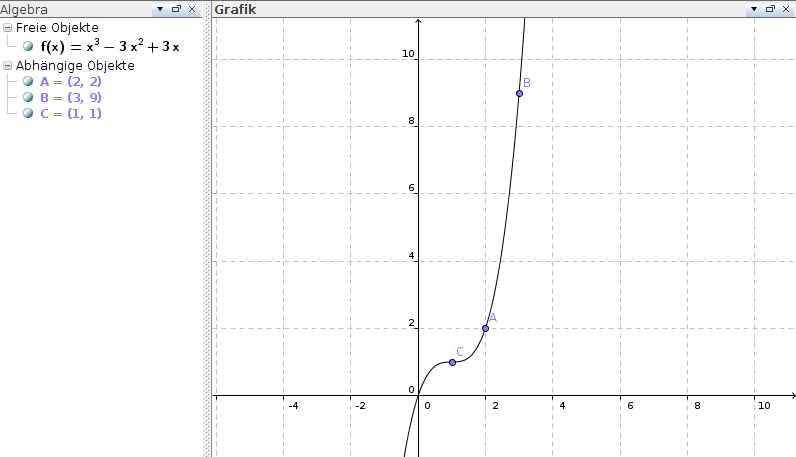This screenshot has width=796, height=457.
Task: Click point A on the curve
Action: 485,328
